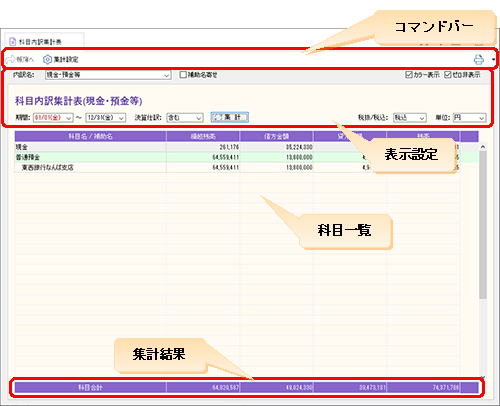This screenshot has height=406, width=500.
Task: Click the scrollbar up arrow in the list
Action: [483, 147]
